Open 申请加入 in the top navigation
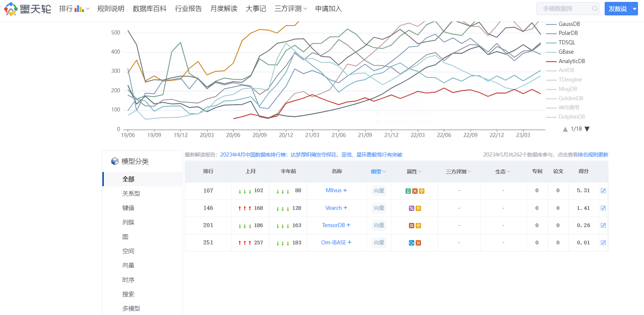This screenshot has width=644, height=315. (328, 9)
